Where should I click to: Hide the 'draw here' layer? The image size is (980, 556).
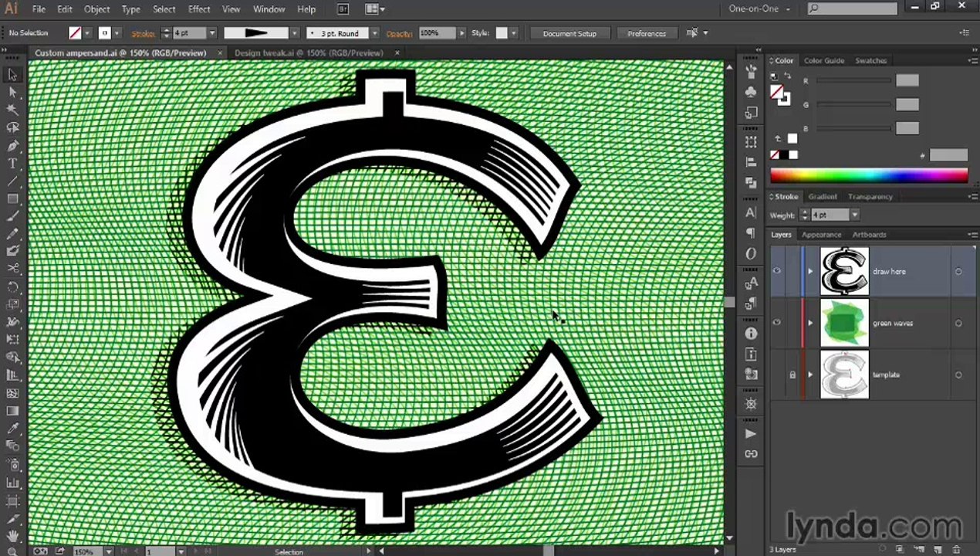click(777, 271)
